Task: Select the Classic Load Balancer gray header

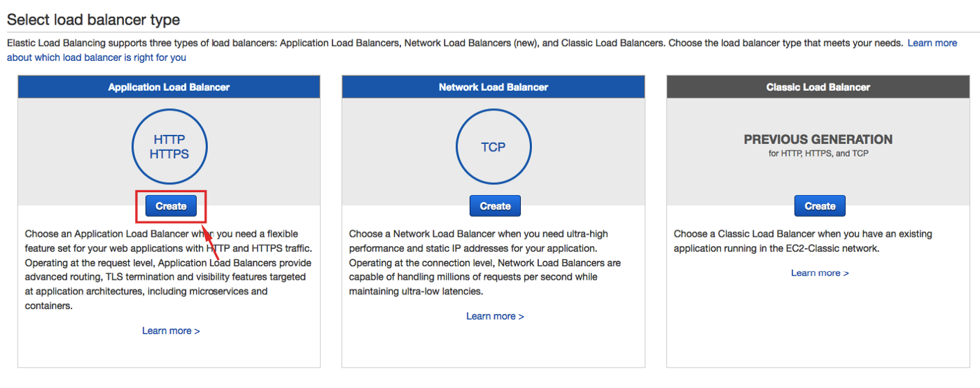Action: pyautogui.click(x=818, y=87)
